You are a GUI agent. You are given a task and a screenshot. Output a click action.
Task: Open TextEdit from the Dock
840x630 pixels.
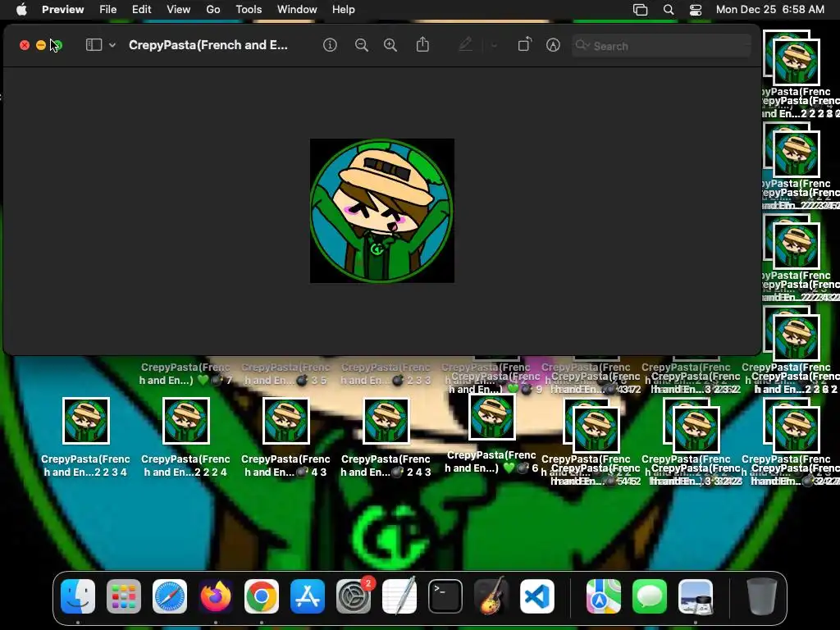pyautogui.click(x=399, y=596)
